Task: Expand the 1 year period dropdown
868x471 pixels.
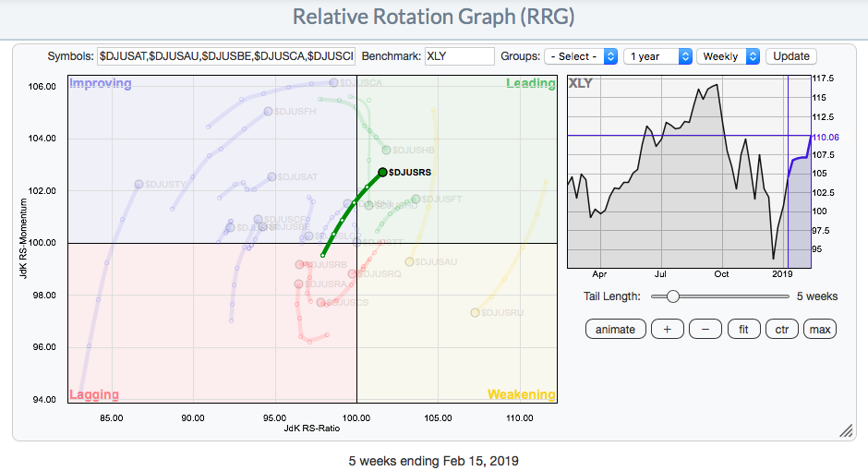Action: [657, 56]
